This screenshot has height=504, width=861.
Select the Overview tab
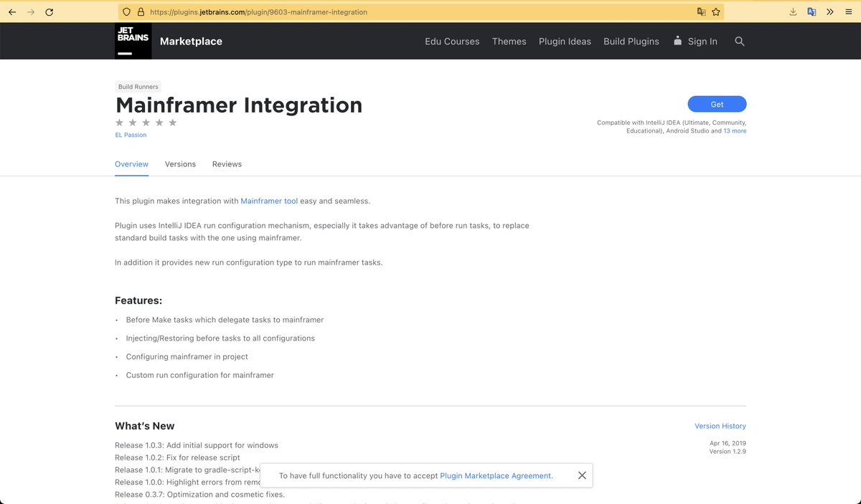[131, 164]
